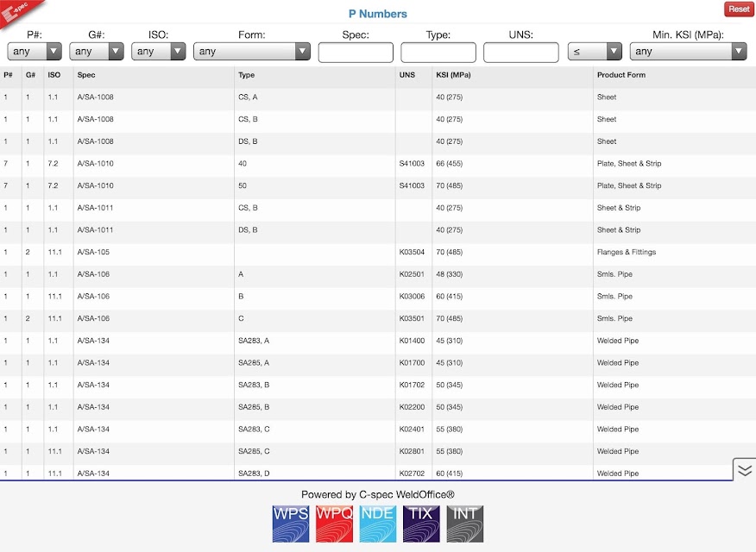Viewport: 756px width, 552px height.
Task: Select the A/SA-105 Flanges & Fittings row
Action: tap(378, 252)
